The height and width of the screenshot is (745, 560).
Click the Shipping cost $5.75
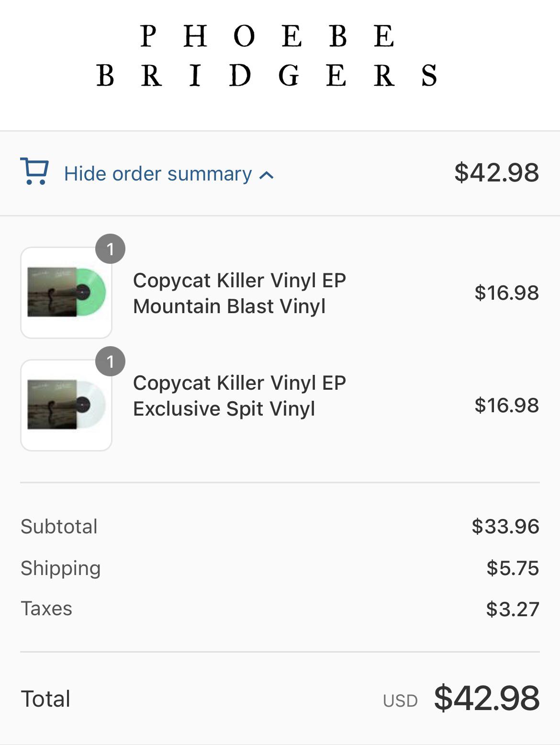click(513, 568)
